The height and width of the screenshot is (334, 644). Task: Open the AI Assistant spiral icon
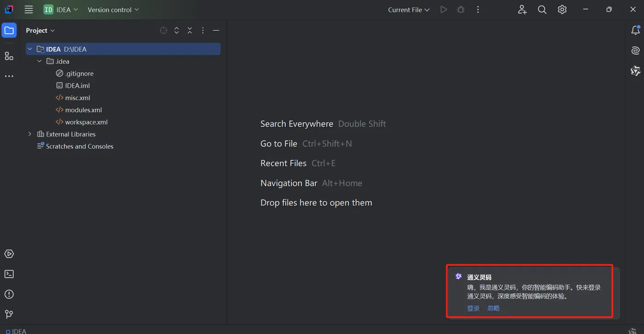click(636, 51)
